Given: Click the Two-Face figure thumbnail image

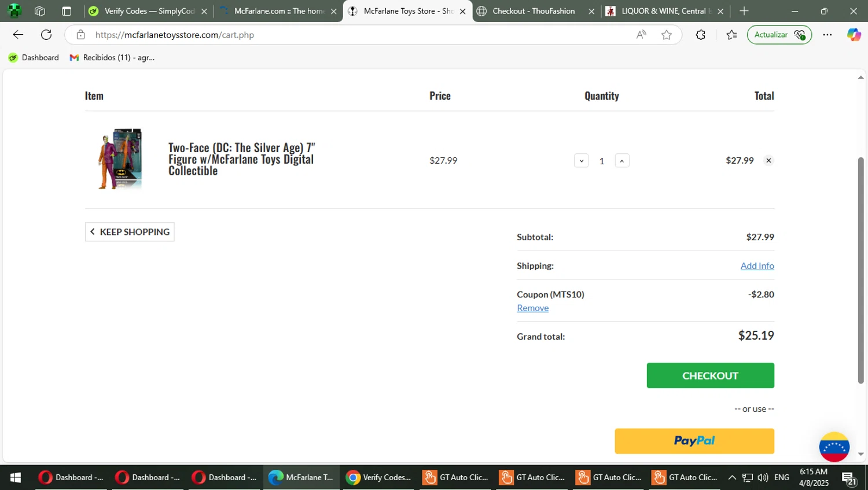Looking at the screenshot, I should (x=120, y=159).
